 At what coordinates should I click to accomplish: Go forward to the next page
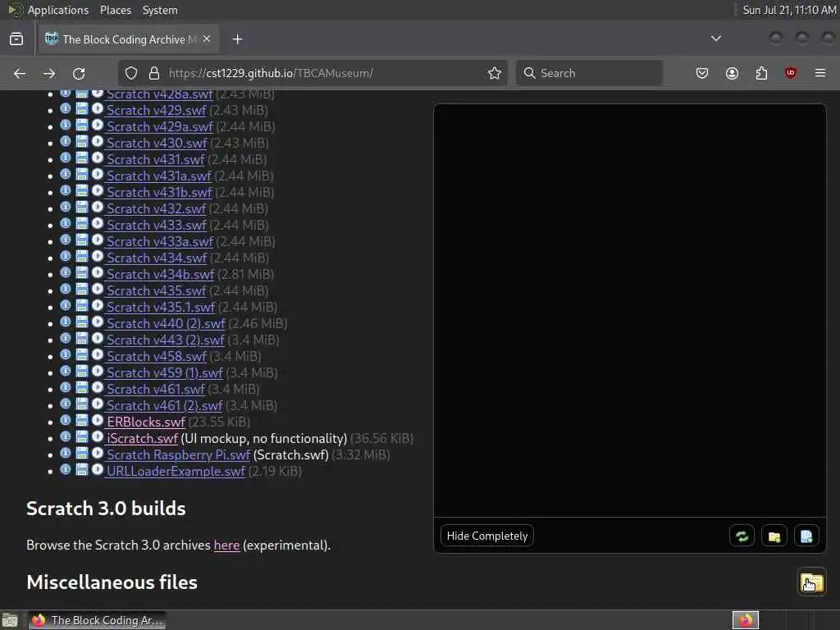tap(49, 73)
